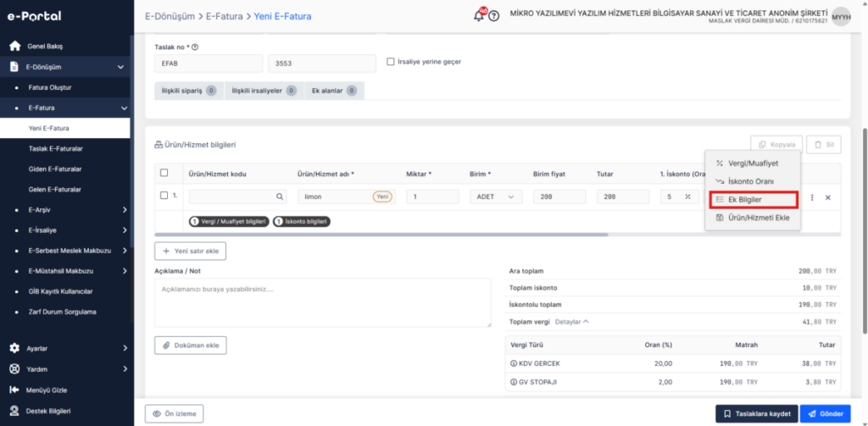Click the E-Dönüşüm breadcrumb link
The width and height of the screenshot is (868, 426).
click(x=170, y=17)
